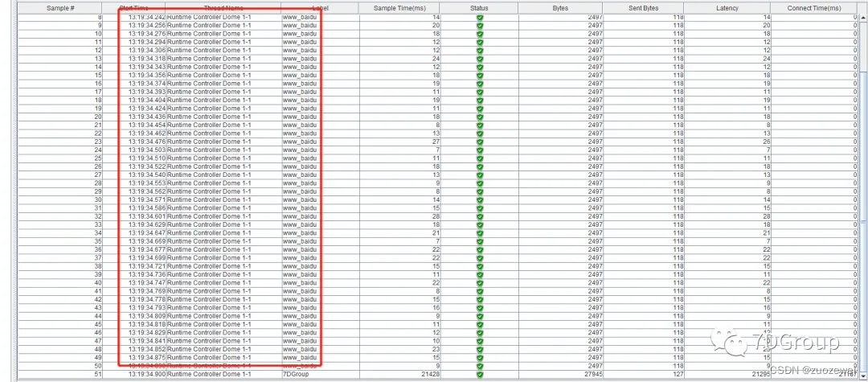868x382 pixels.
Task: Select start time cell 13:19:34.318
Action: (147, 59)
